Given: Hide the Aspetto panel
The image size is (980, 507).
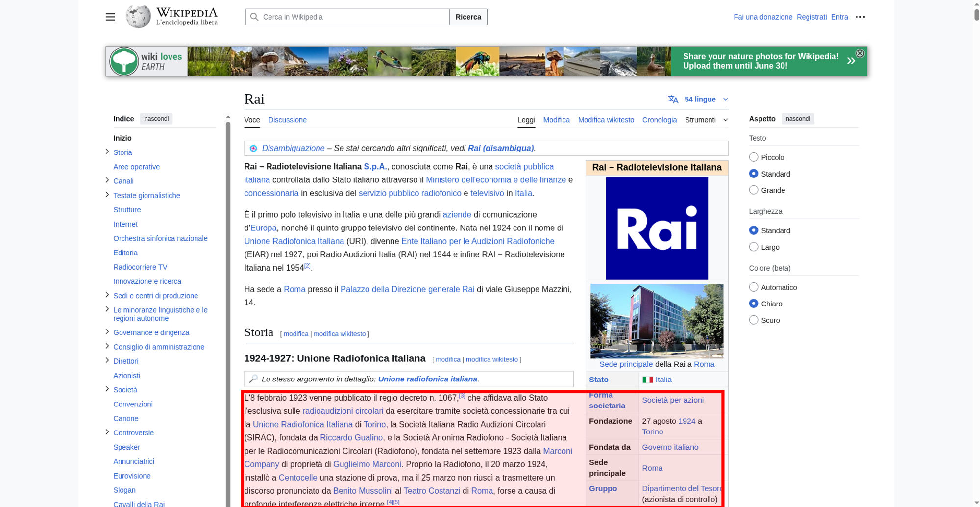Looking at the screenshot, I should pyautogui.click(x=798, y=119).
